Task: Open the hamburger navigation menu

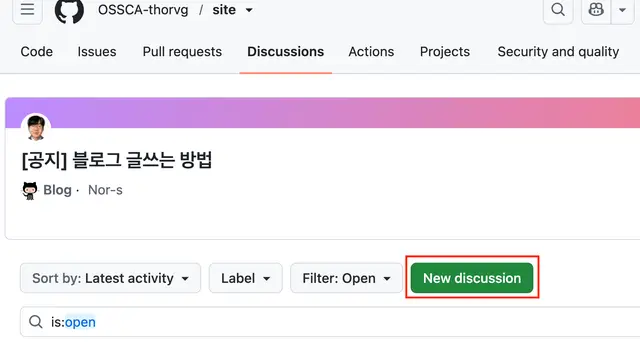Action: [27, 9]
